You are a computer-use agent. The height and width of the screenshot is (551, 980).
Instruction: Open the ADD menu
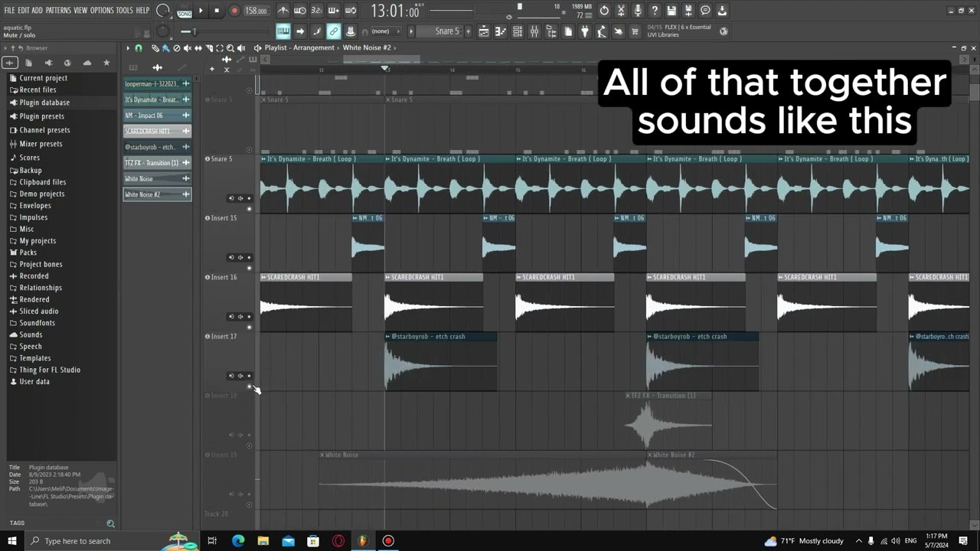38,11
